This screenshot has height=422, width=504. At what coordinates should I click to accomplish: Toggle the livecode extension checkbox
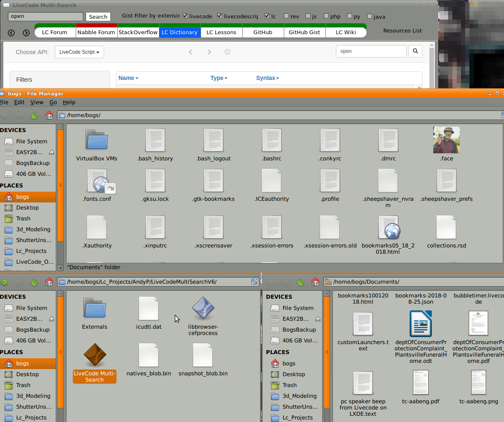pos(185,16)
